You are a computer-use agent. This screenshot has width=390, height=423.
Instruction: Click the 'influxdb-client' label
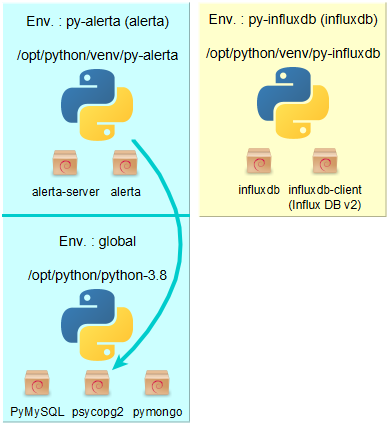[325, 190]
